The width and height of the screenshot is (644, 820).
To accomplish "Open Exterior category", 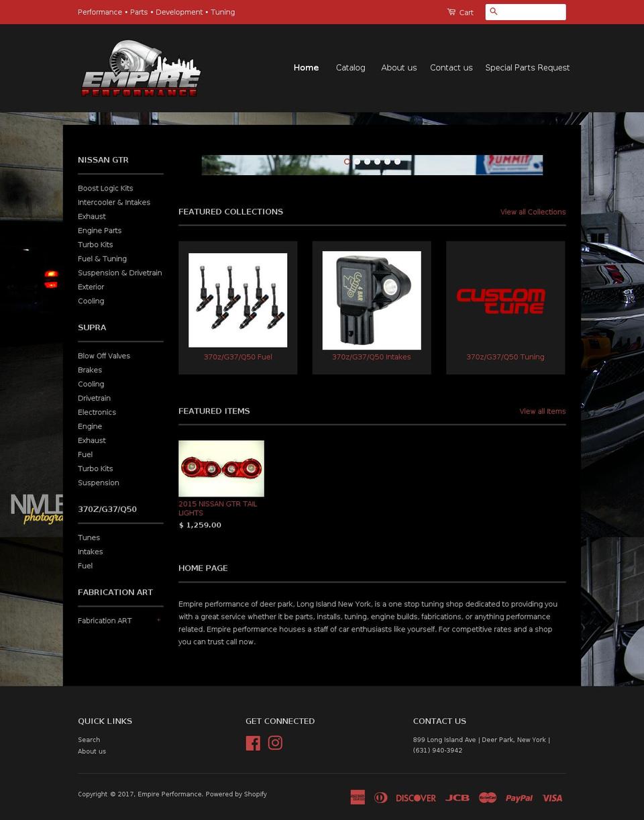I will coord(91,287).
